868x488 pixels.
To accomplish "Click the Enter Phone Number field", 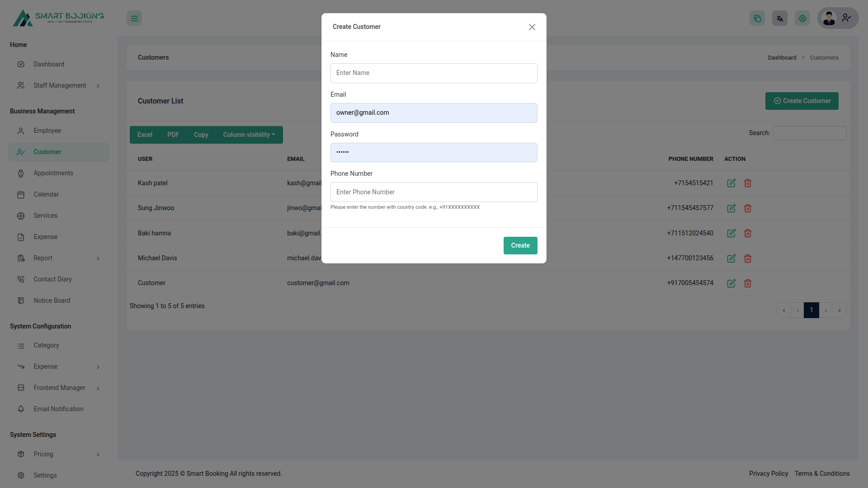I will [x=434, y=192].
